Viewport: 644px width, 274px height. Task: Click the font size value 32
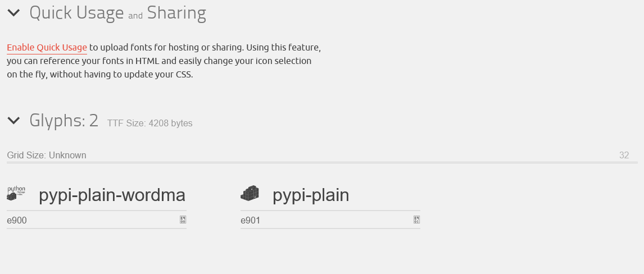click(x=624, y=155)
